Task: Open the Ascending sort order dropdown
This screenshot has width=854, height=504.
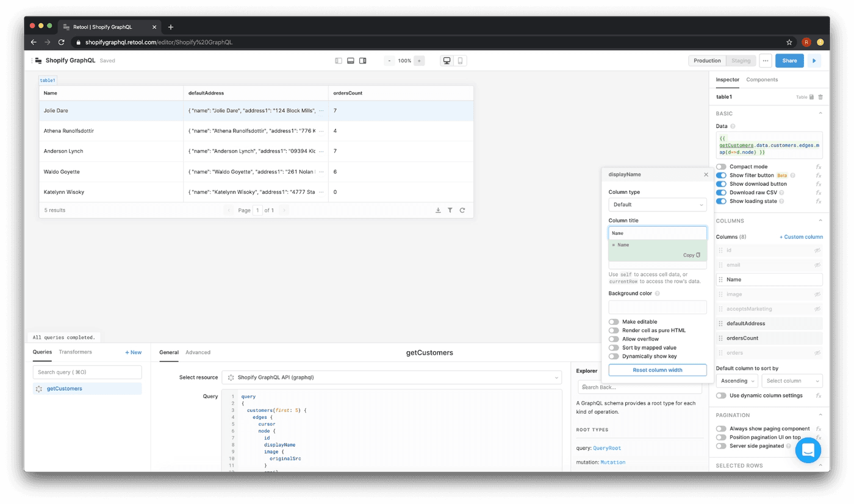Action: [x=736, y=381]
